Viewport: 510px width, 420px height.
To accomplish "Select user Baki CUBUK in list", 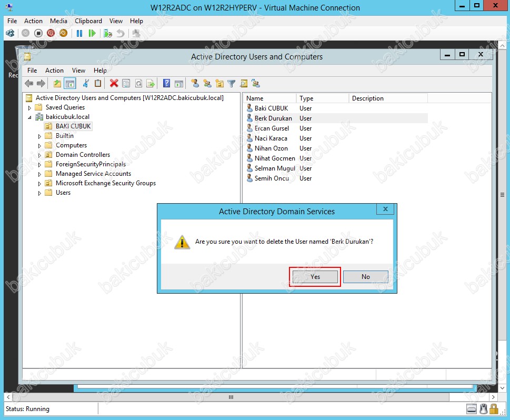I will coord(271,108).
